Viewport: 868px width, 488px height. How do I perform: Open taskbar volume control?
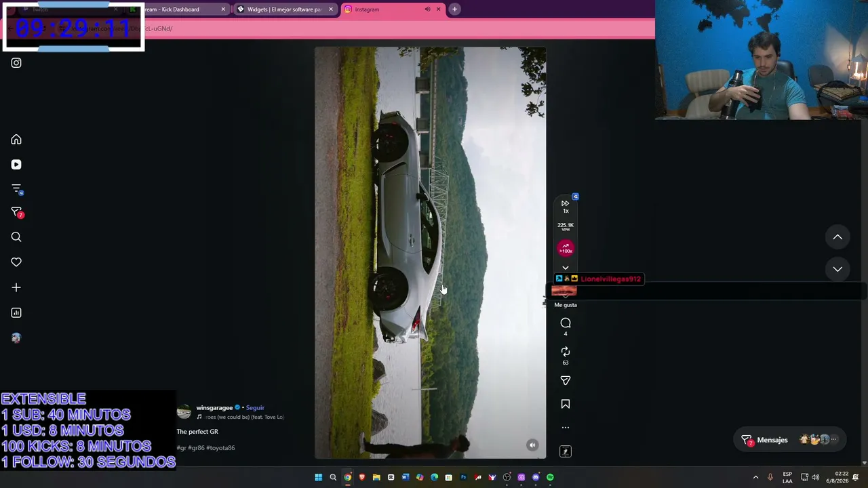pos(815,478)
